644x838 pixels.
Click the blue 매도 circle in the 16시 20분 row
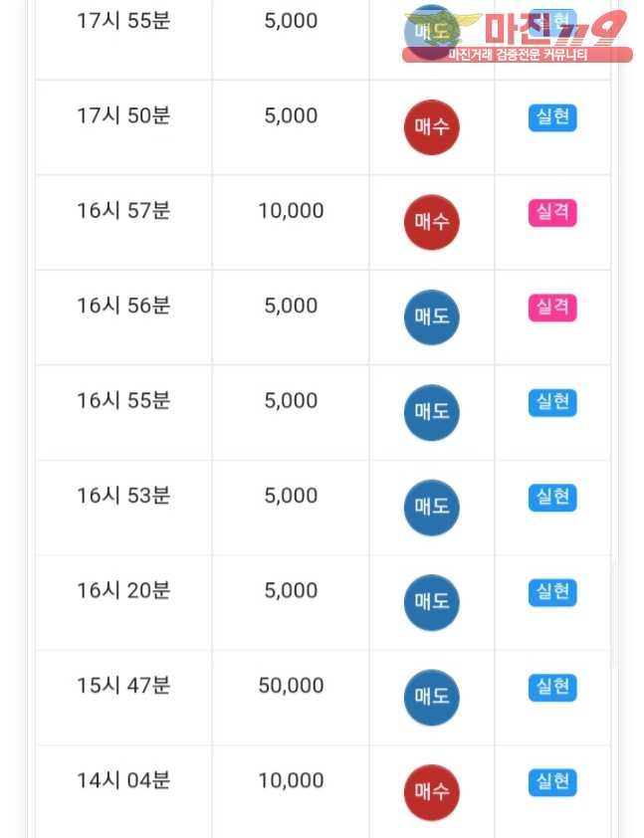click(x=431, y=602)
